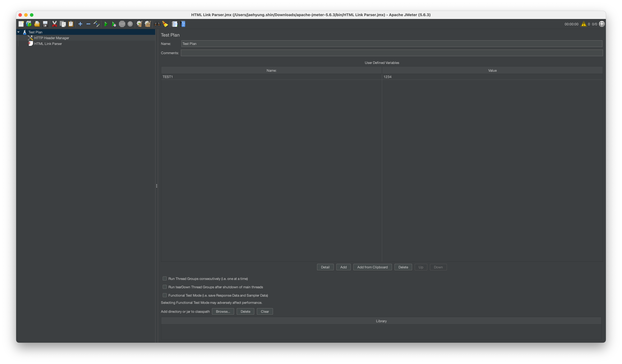Start test with no pauses icon
This screenshot has width=622, height=364.
114,24
